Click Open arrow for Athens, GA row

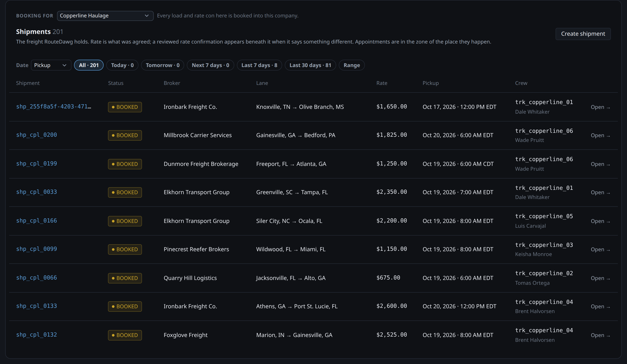pyautogui.click(x=600, y=307)
